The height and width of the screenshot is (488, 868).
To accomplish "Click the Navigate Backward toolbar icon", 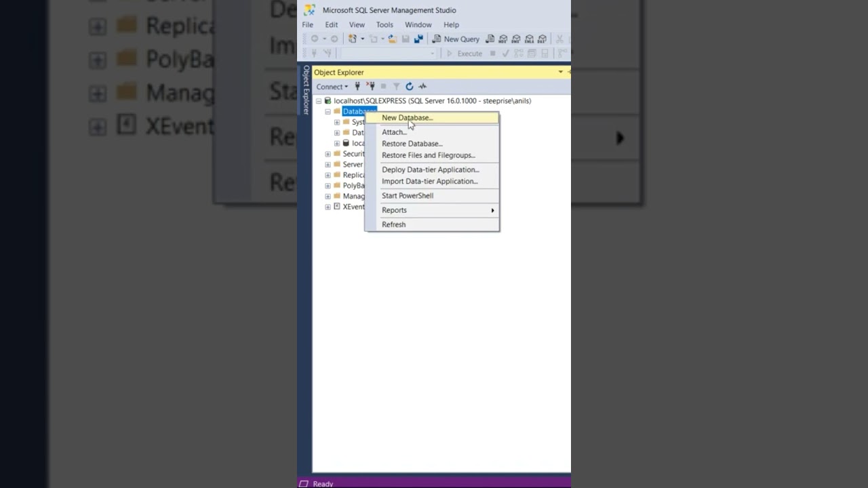I will click(x=315, y=39).
